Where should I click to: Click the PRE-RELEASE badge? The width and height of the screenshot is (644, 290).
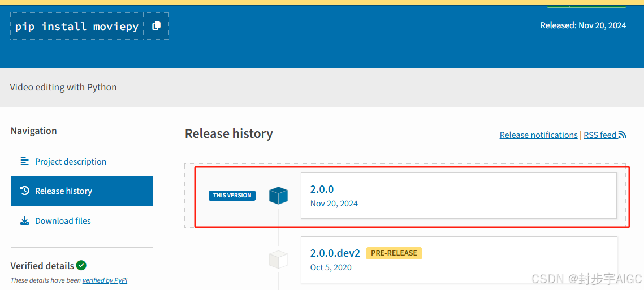[x=394, y=253]
